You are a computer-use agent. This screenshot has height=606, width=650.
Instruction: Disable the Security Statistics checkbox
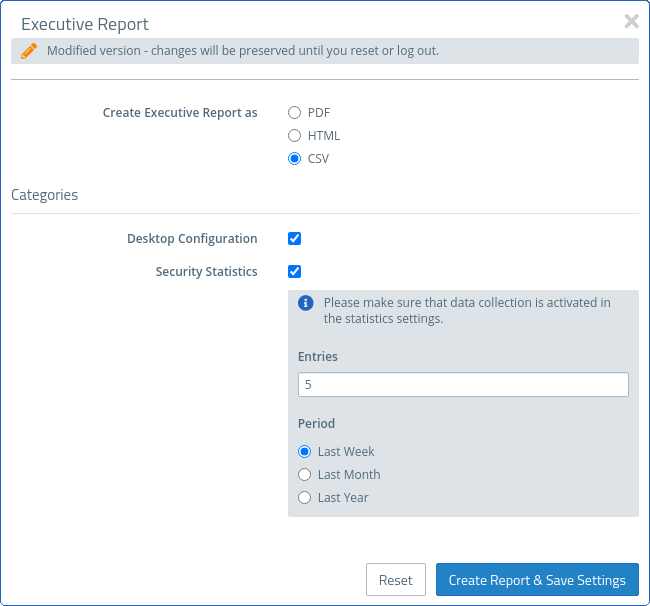tap(295, 272)
